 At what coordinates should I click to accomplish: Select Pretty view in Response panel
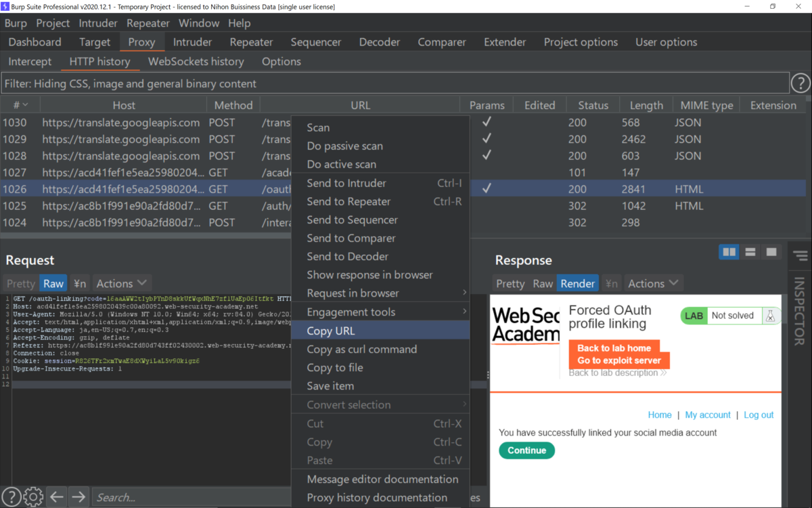click(x=510, y=283)
